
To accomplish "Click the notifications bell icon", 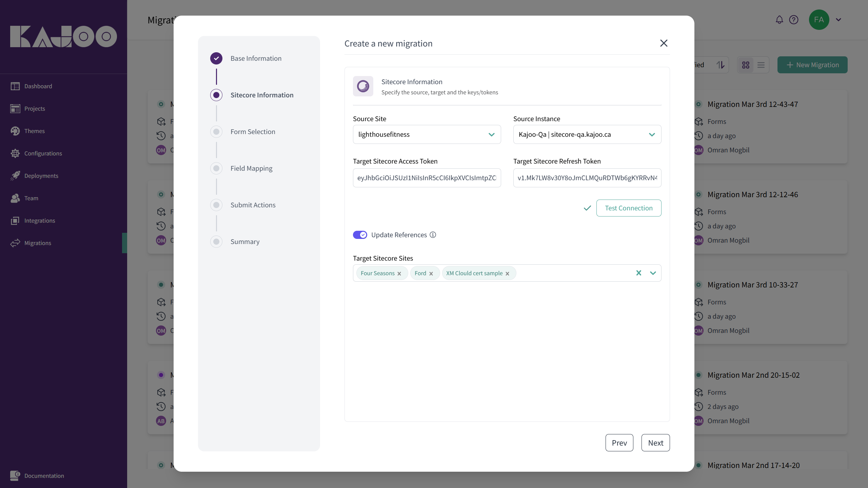I will click(779, 20).
